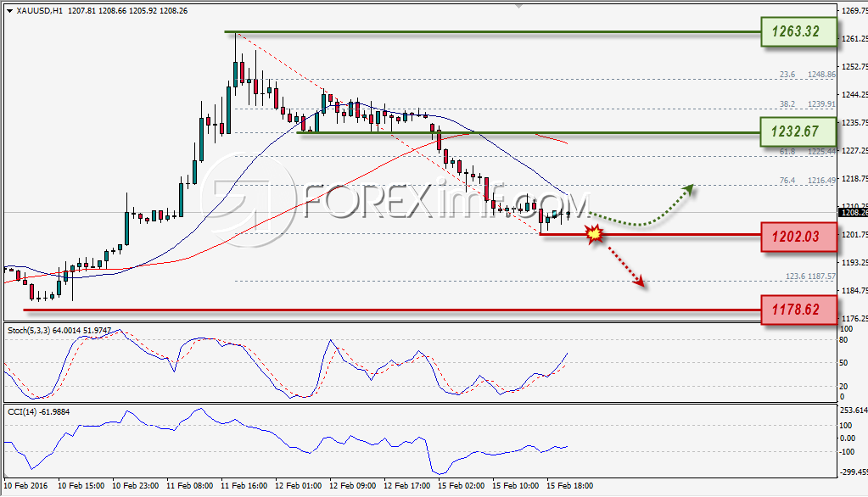Screen dimensions: 868x497
Task: Click the 11 Feb 08:00 time label
Action: point(189,486)
